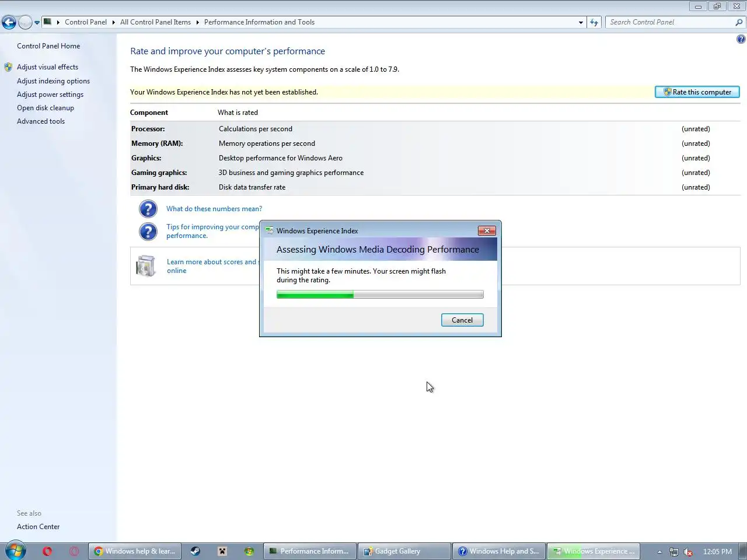Close the Windows Experience Index dialog
The width and height of the screenshot is (747, 560).
pyautogui.click(x=487, y=230)
